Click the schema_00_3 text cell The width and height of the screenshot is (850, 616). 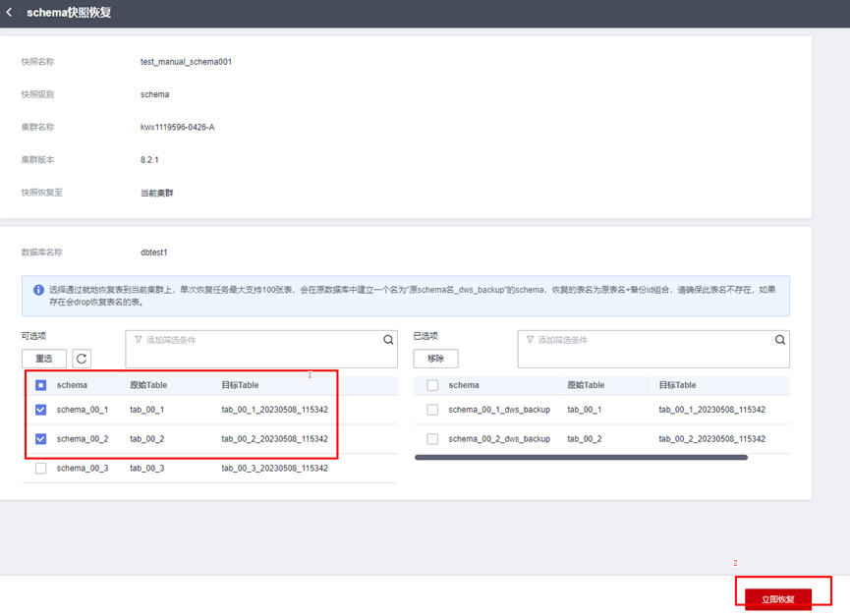coord(83,468)
